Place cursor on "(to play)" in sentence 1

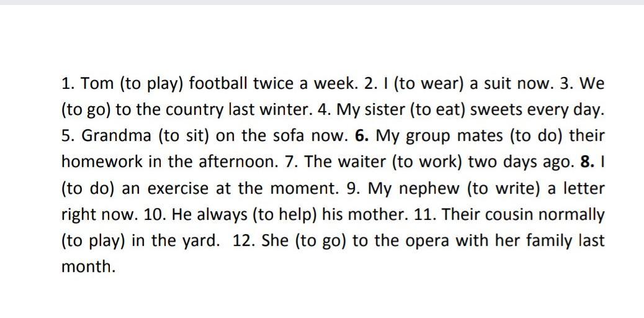point(151,84)
